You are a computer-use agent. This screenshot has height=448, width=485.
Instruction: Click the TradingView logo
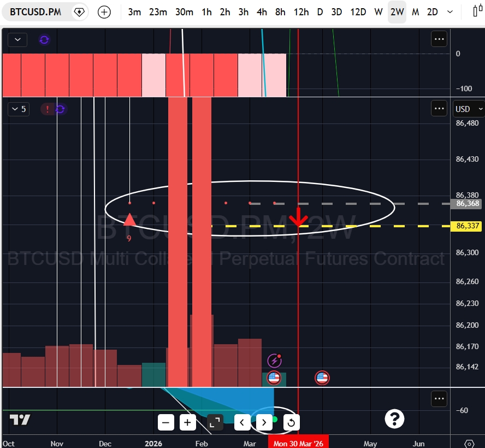click(x=20, y=420)
